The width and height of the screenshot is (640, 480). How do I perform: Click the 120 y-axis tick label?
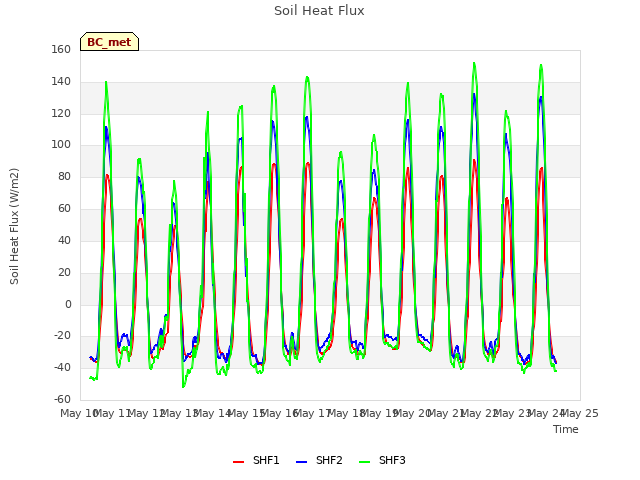pos(61,113)
